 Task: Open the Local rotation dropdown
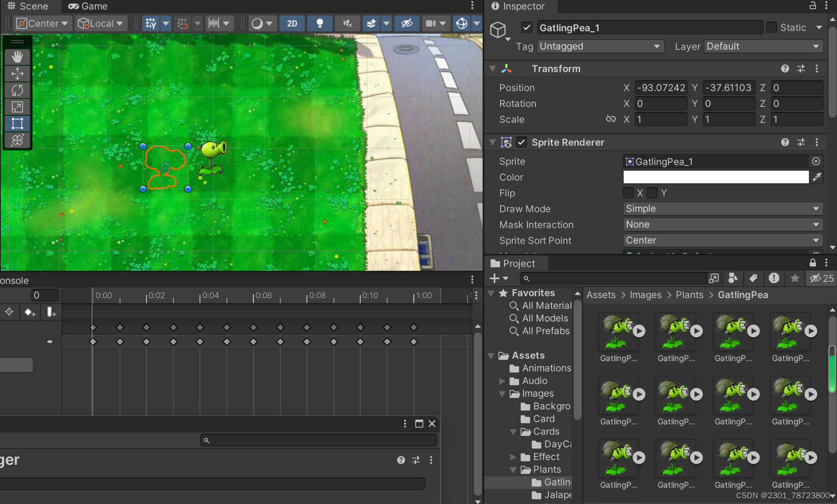pos(101,23)
